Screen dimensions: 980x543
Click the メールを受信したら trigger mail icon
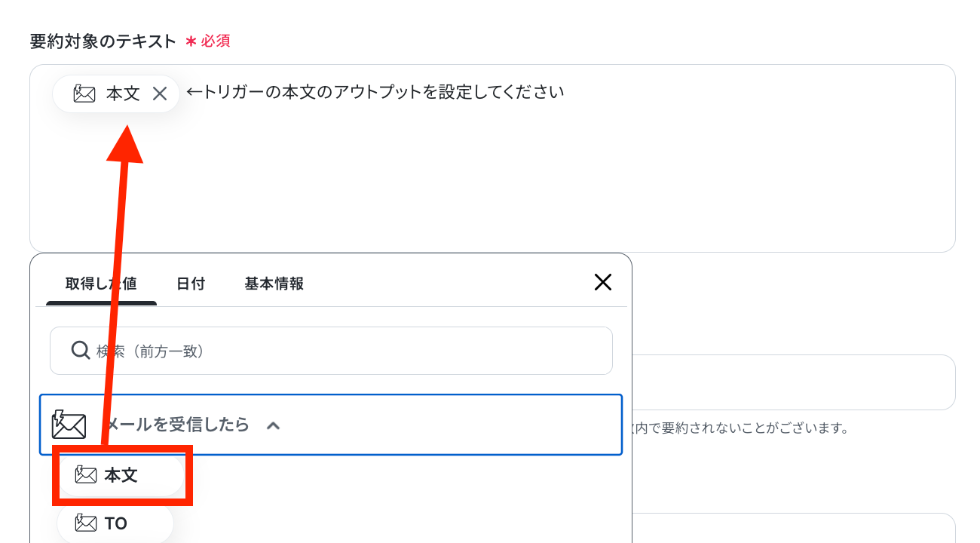(x=69, y=425)
